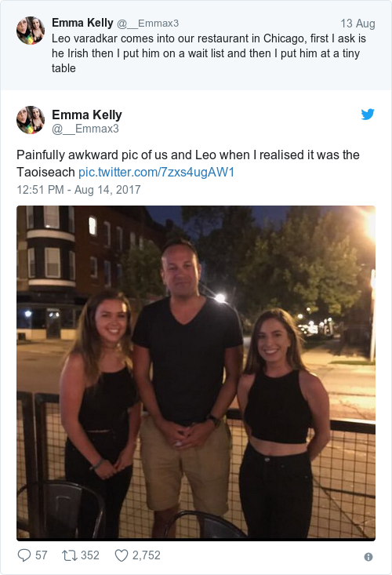
Task: Open the Twitter Ads info icon
Action: click(x=368, y=557)
